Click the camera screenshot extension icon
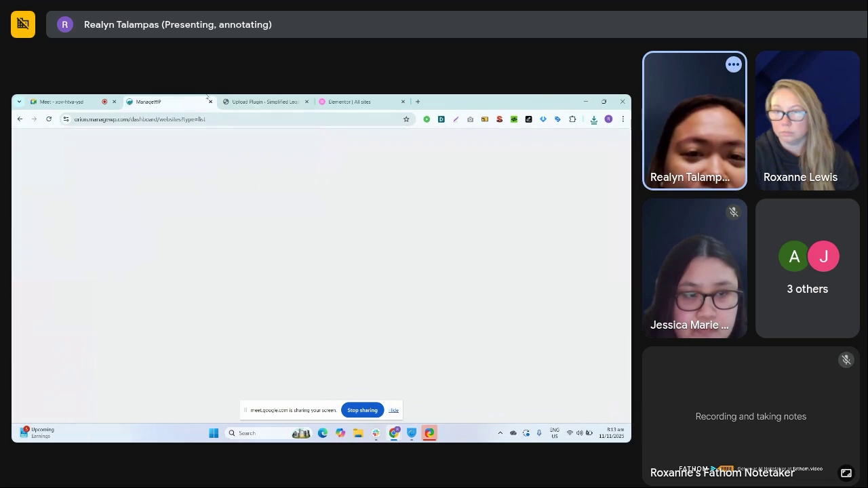Image resolution: width=868 pixels, height=488 pixels. point(470,119)
